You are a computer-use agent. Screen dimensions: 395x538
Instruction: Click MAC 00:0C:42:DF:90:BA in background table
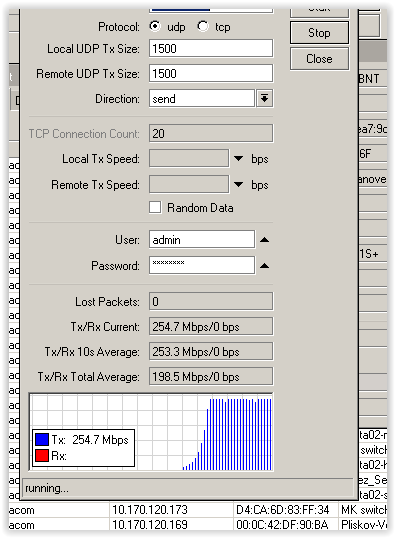(282, 525)
